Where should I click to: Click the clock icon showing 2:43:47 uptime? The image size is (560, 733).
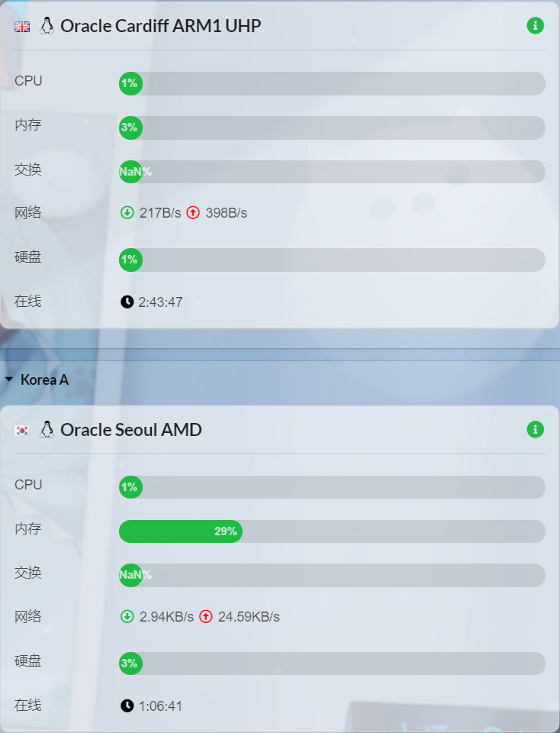(x=127, y=302)
